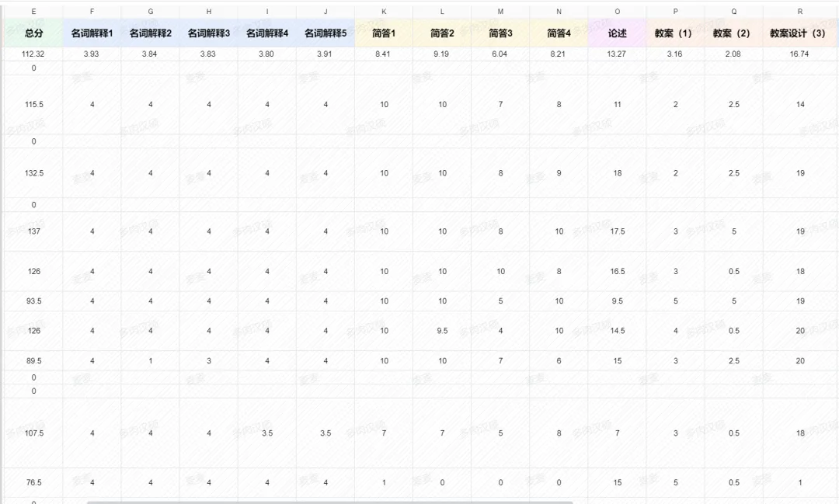The height and width of the screenshot is (504, 839).
Task: Select column header letter E
Action: [x=33, y=11]
